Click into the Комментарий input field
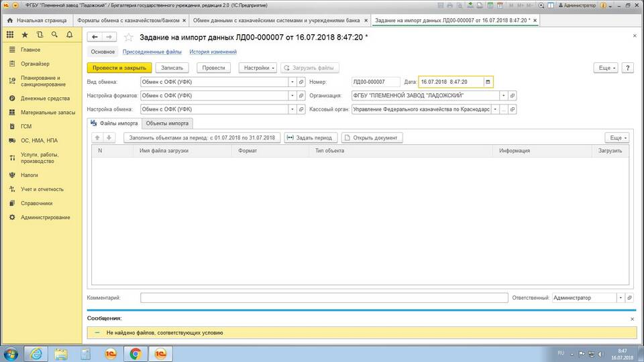644x362 pixels. point(324,298)
